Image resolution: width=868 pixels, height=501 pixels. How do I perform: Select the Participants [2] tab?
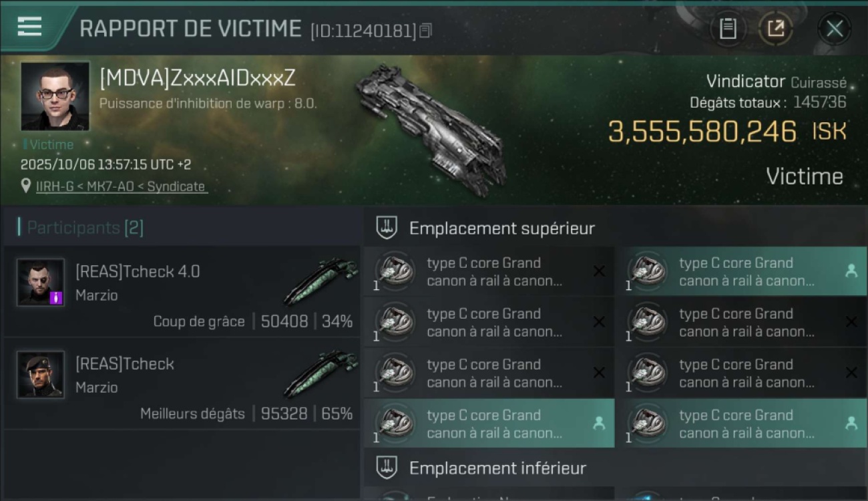pyautogui.click(x=81, y=228)
